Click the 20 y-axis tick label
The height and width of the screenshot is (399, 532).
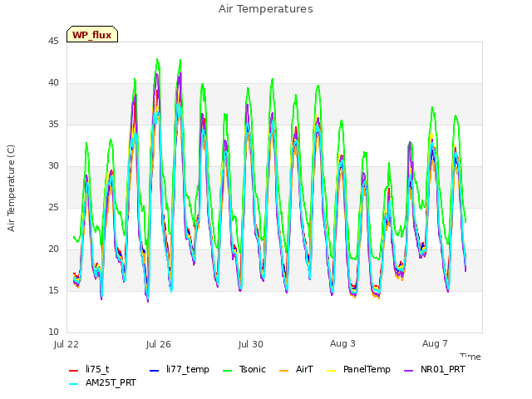click(x=53, y=249)
